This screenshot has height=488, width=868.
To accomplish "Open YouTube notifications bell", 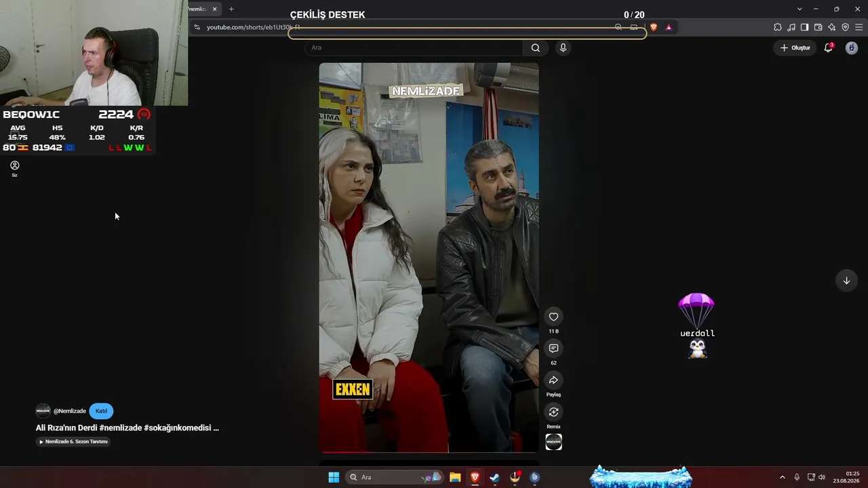I will (x=828, y=47).
